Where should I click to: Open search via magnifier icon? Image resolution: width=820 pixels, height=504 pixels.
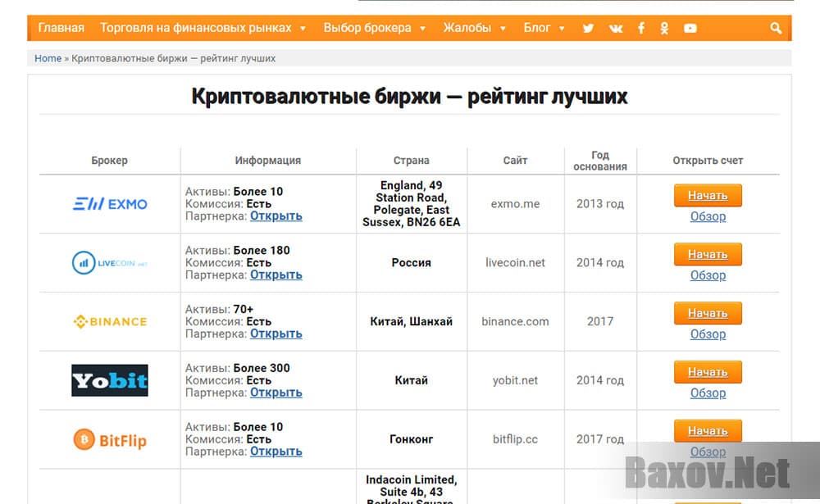776,28
